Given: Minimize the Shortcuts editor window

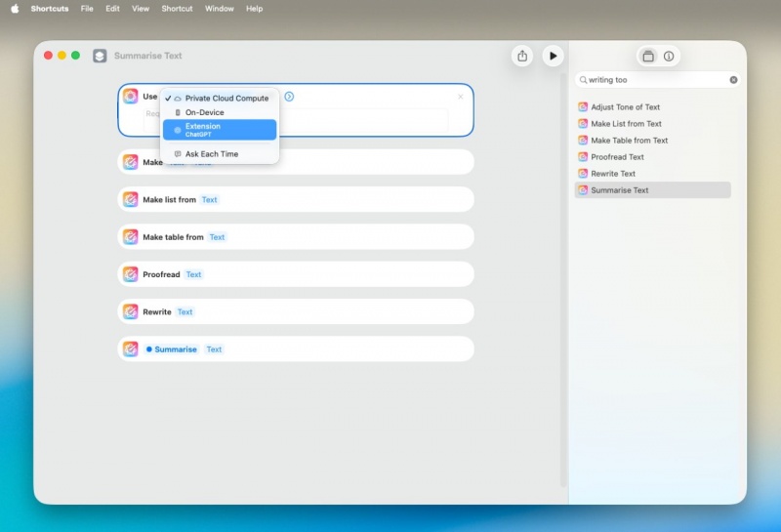Looking at the screenshot, I should (62, 56).
